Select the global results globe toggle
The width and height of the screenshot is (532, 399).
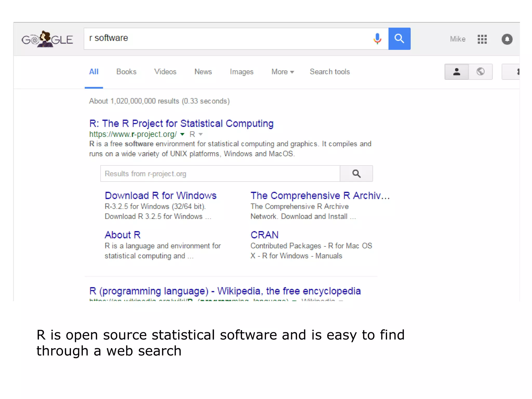point(481,72)
